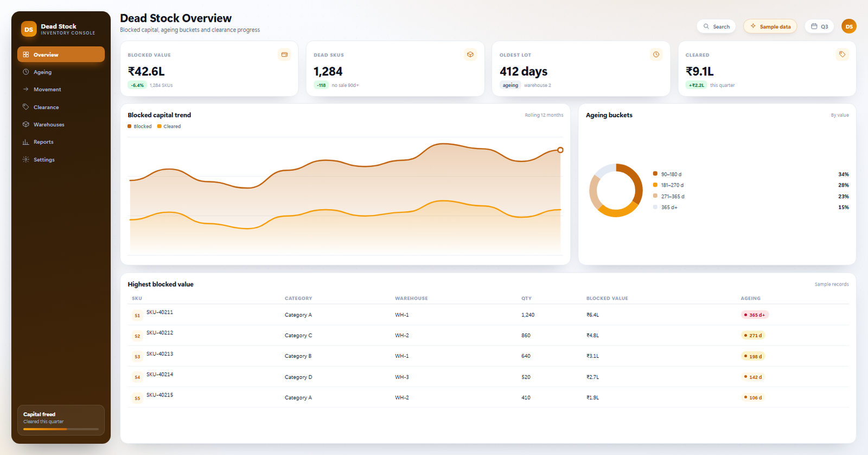The width and height of the screenshot is (868, 455).
Task: Click the Movement arrow icon
Action: coord(25,89)
